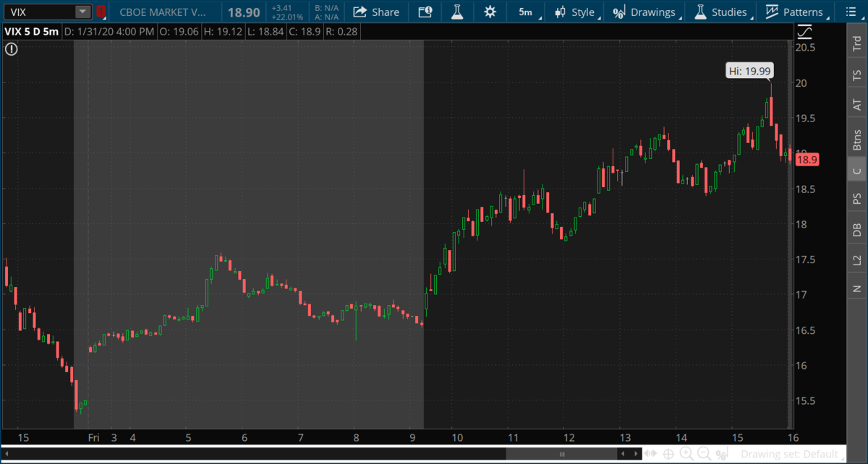This screenshot has width=868, height=464.
Task: Open the Patterns menu
Action: coord(796,12)
